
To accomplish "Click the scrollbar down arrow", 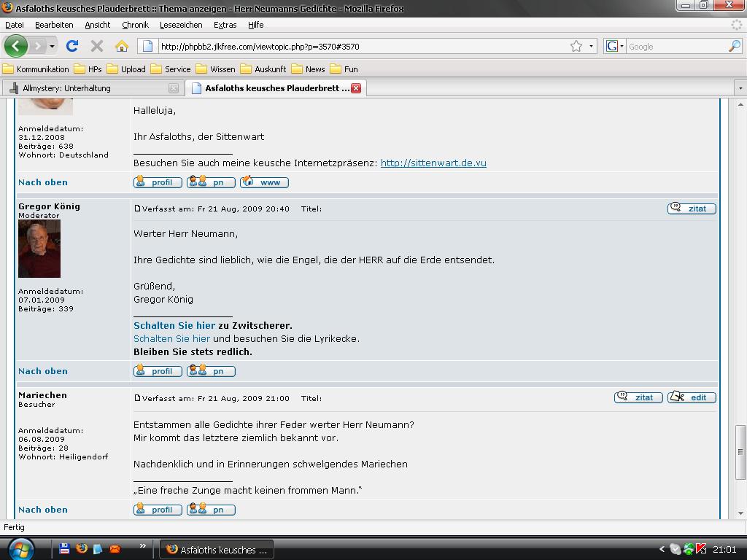I will [x=740, y=514].
